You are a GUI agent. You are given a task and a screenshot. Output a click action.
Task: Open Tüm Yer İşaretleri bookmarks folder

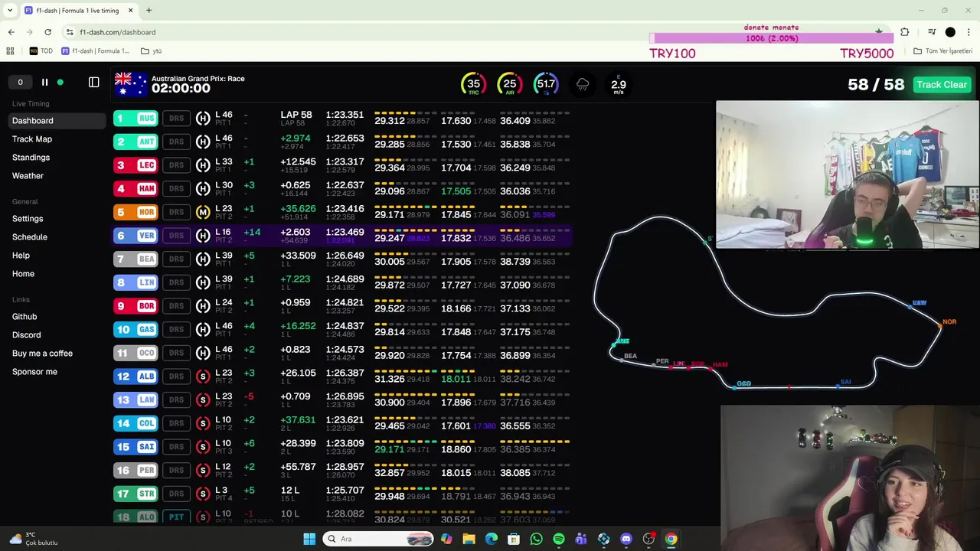942,51
